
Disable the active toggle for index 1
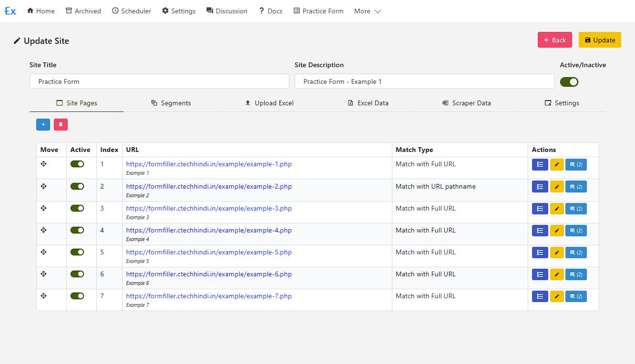(x=77, y=164)
